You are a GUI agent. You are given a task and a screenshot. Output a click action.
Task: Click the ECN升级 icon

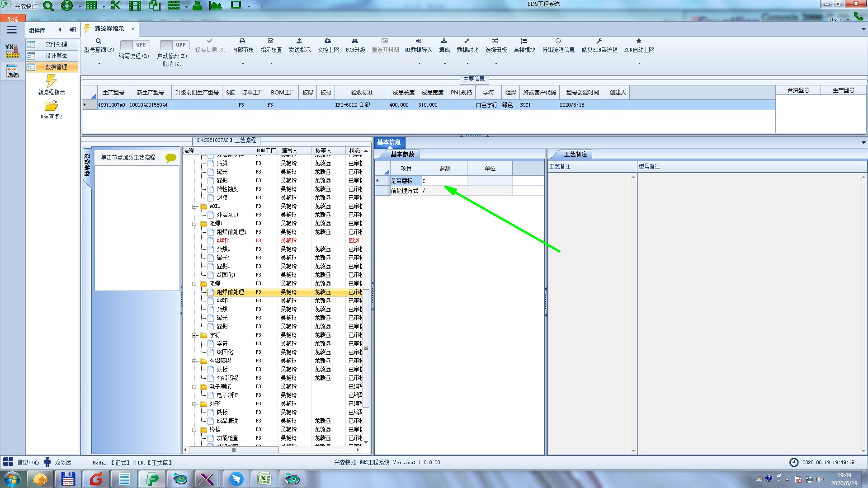tap(355, 41)
